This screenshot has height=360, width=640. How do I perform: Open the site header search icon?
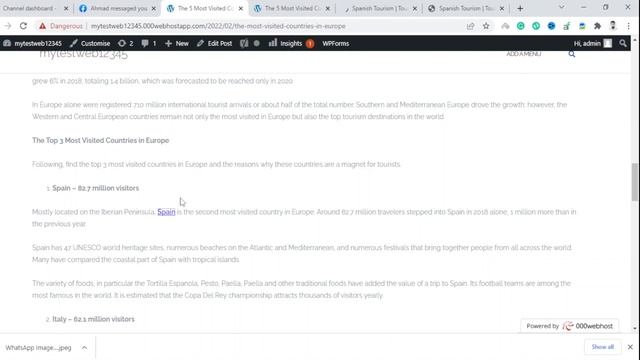(x=572, y=54)
